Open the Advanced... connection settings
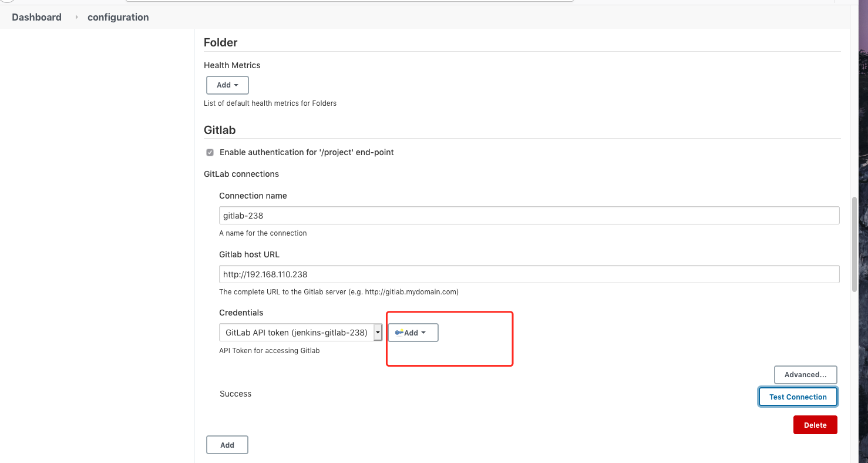 click(x=805, y=374)
